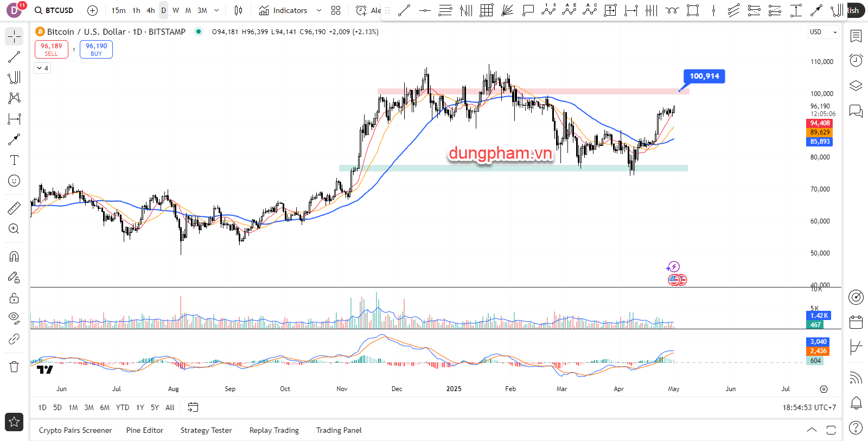Viewport: 868px width, 441px height.
Task: Switch to the Strategy Tester tab
Action: coord(206,430)
